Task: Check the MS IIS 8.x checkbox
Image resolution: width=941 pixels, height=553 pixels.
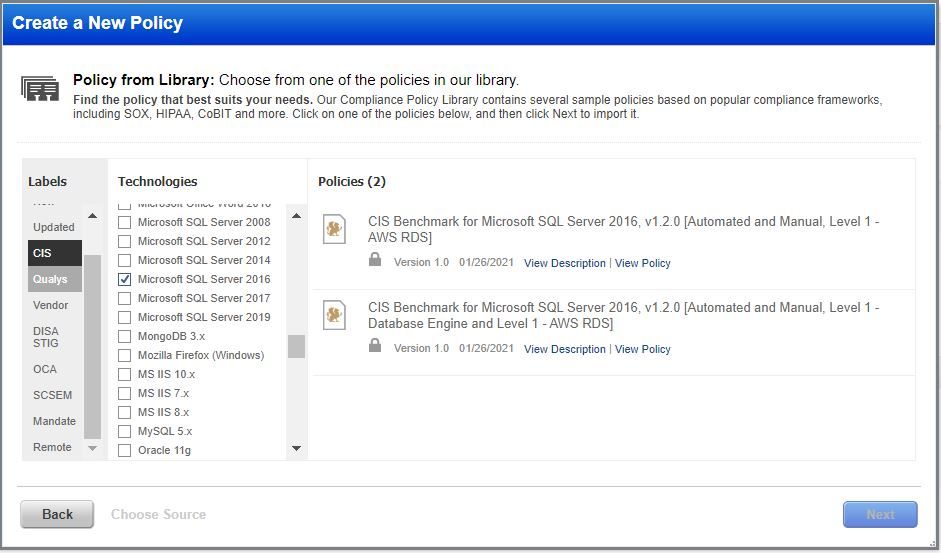Action: click(124, 412)
